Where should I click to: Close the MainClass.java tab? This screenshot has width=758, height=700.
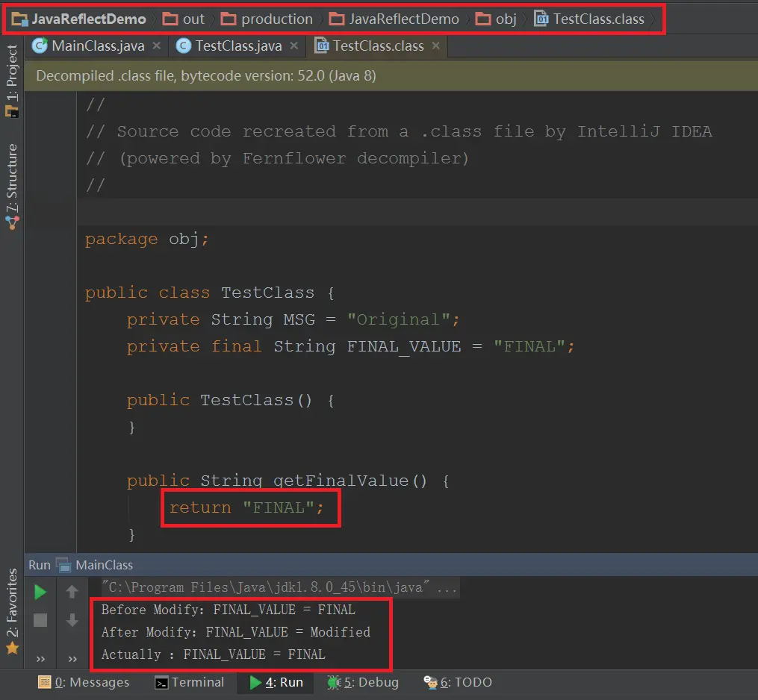(x=156, y=46)
